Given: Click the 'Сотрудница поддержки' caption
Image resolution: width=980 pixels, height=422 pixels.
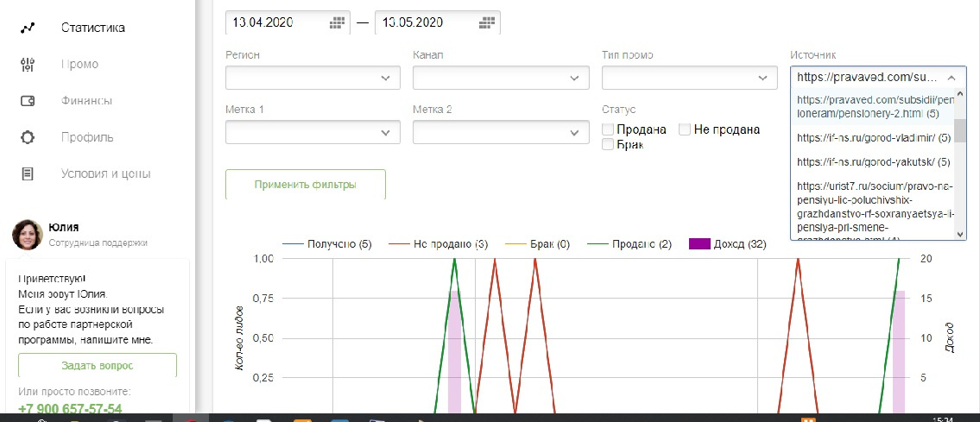Looking at the screenshot, I should 98,242.
